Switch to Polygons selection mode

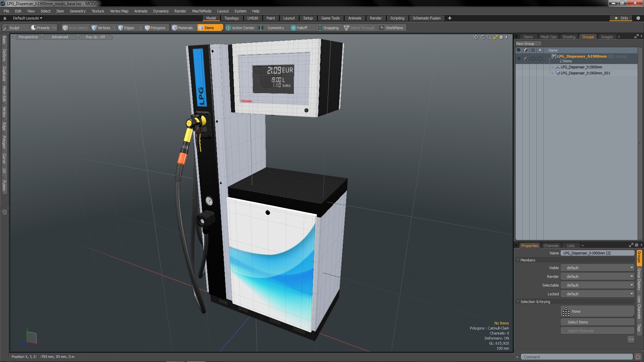pyautogui.click(x=155, y=28)
